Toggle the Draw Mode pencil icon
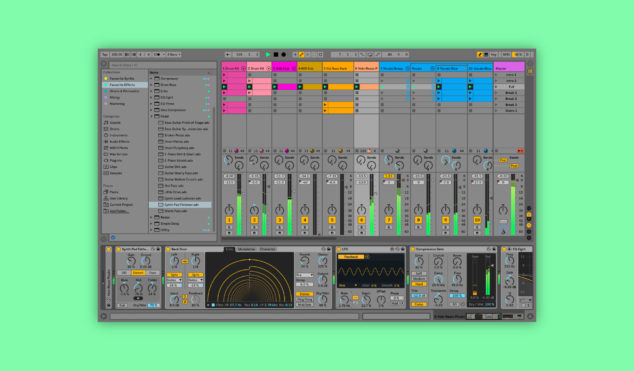The height and width of the screenshot is (371, 634). (x=480, y=55)
